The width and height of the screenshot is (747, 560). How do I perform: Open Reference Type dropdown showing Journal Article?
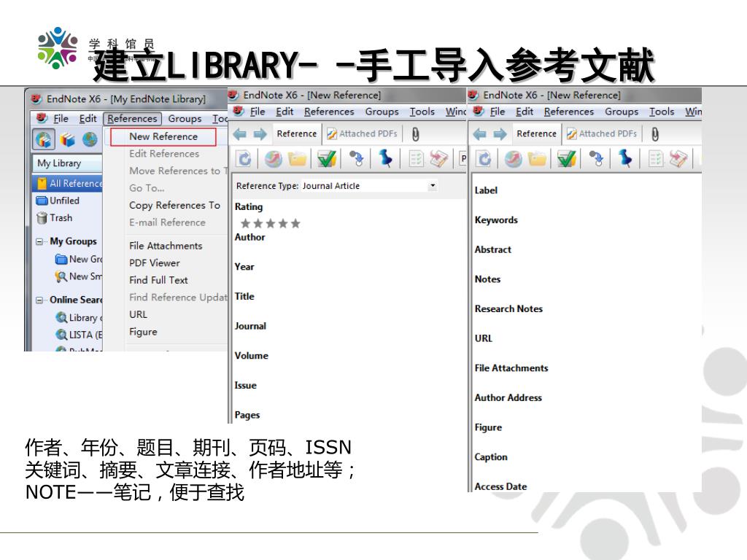click(x=432, y=185)
